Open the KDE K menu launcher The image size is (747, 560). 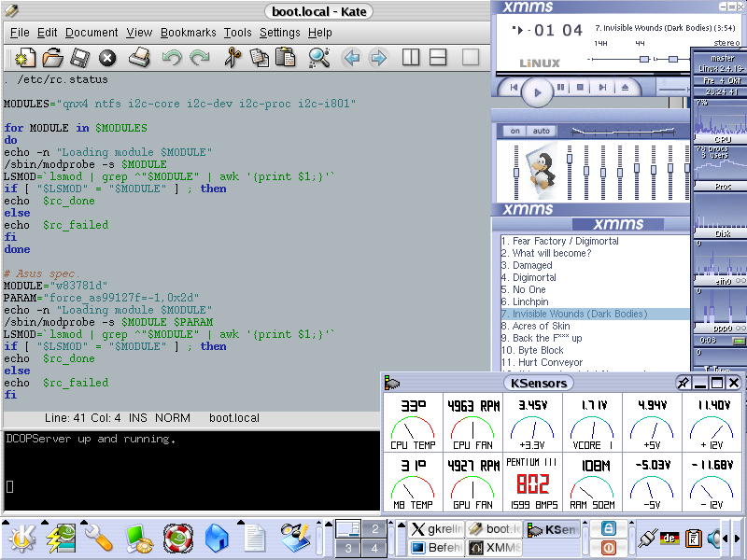point(21,538)
